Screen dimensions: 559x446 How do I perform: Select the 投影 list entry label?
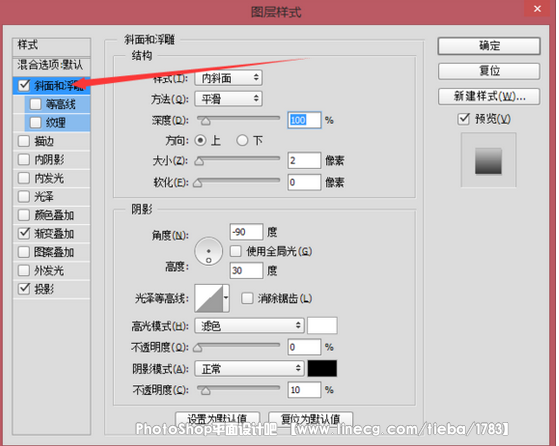[x=44, y=289]
